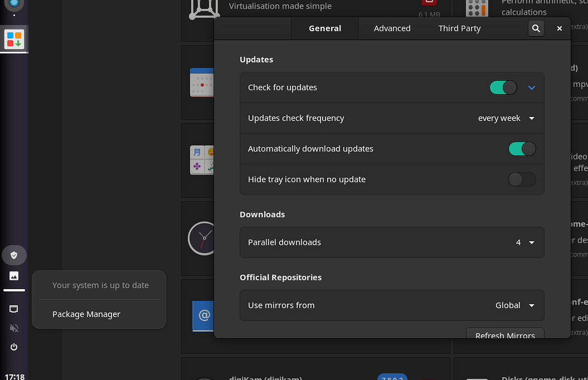This screenshot has height=380, width=588.
Task: Open the image viewer icon in the dock
Action: 14,276
